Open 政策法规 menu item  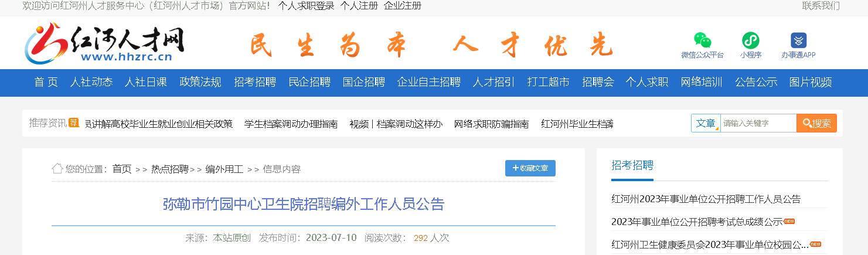point(200,82)
